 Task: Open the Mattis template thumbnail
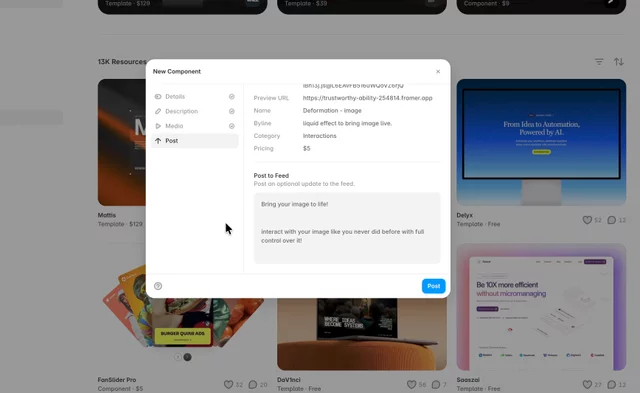click(x=122, y=142)
